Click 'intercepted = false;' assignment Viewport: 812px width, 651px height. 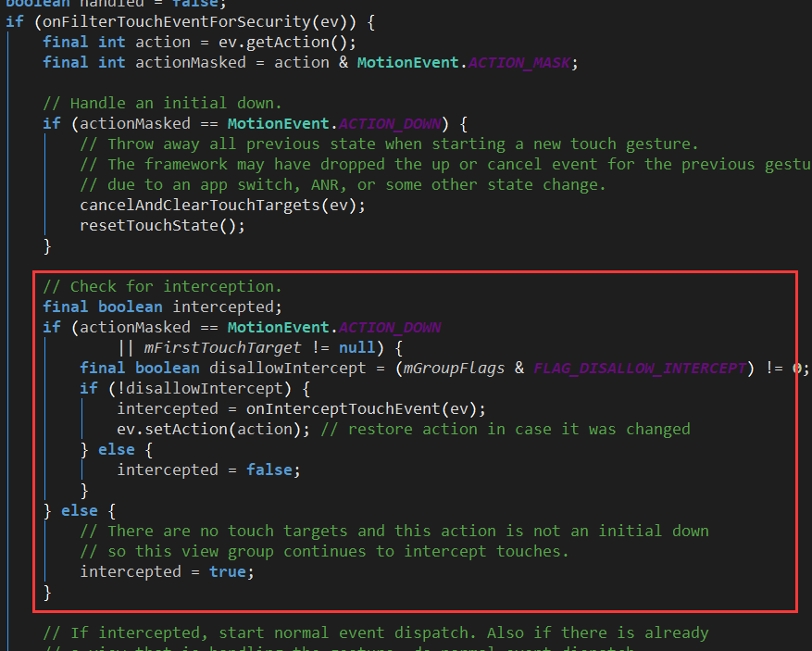(208, 469)
